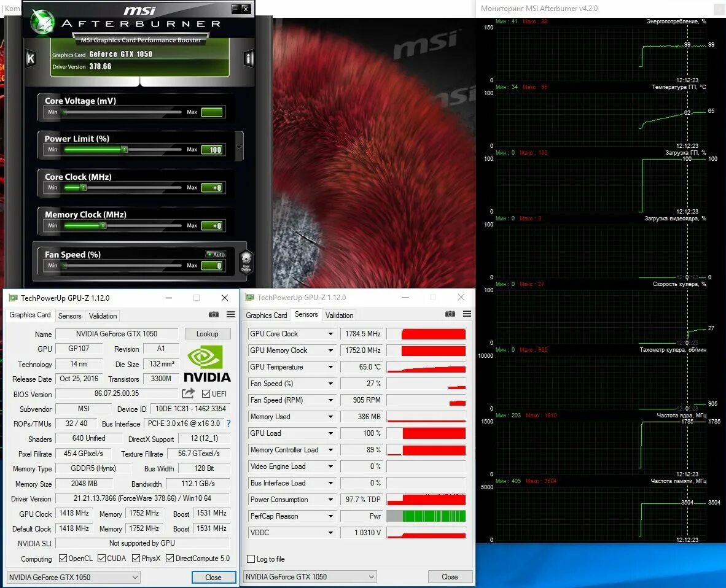Open GPU Temperature sensor dropdown

(330, 367)
